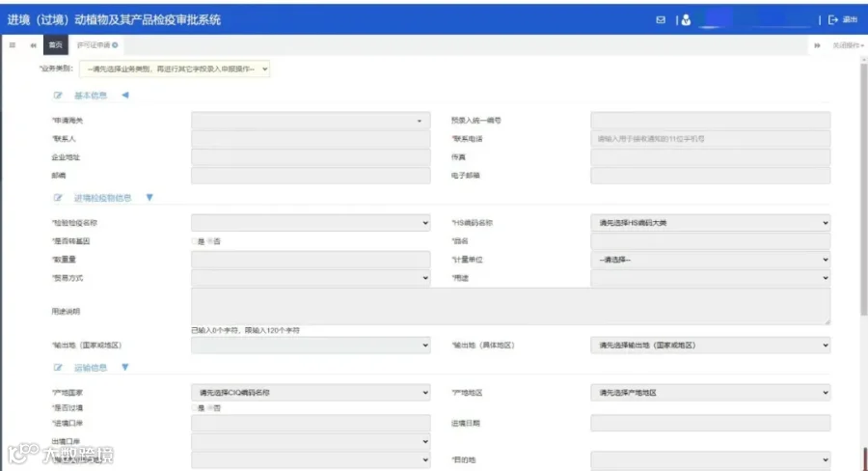The image size is (868, 471).
Task: Click the page vertical scrollbar
Action: coord(863,188)
